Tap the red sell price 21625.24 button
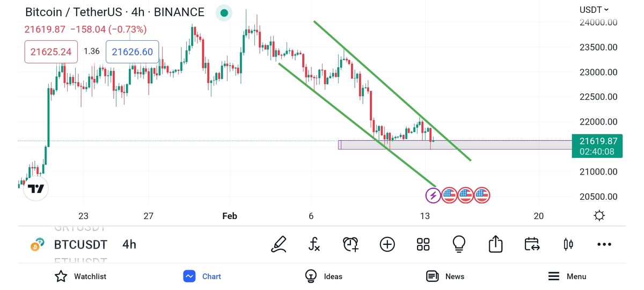 51,52
